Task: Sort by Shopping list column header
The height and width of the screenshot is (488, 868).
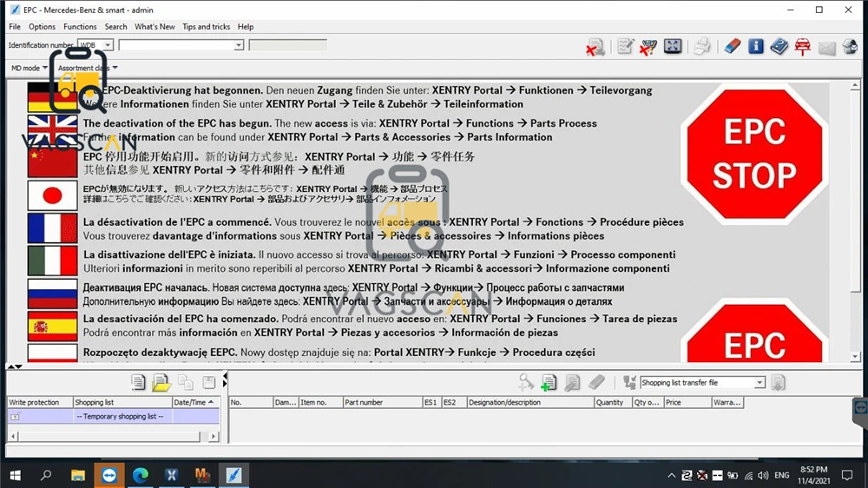Action: click(x=122, y=402)
